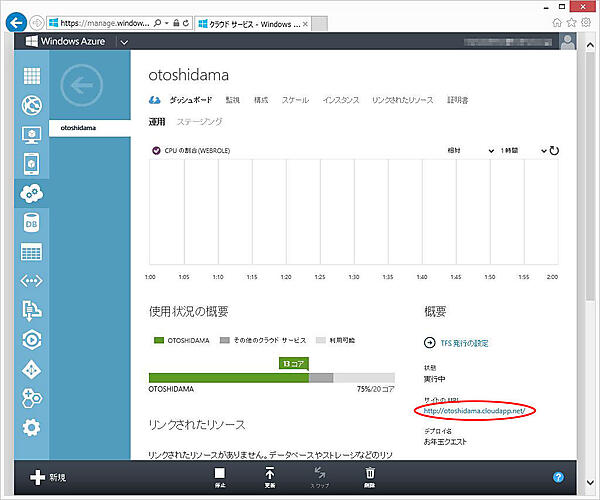Open the help question mark icon
Screen dimensions: 600x500
558,478
